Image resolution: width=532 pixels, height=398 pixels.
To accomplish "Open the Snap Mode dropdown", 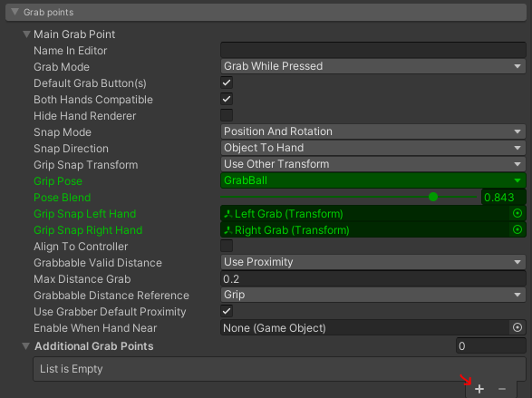I will 372,131.
